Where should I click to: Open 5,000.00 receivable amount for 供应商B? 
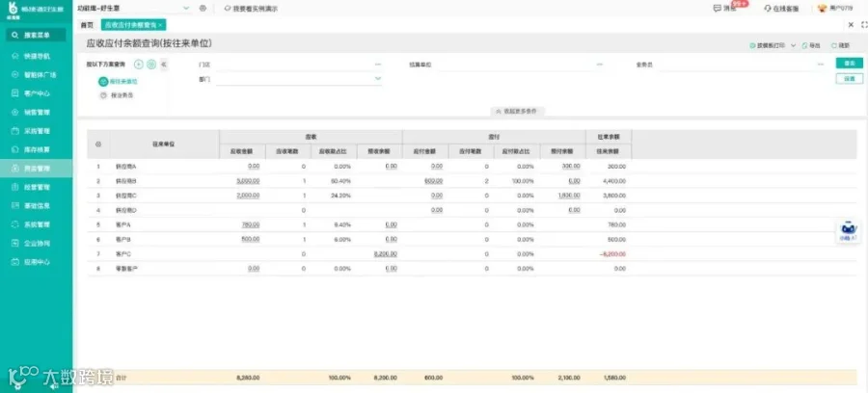click(x=248, y=181)
